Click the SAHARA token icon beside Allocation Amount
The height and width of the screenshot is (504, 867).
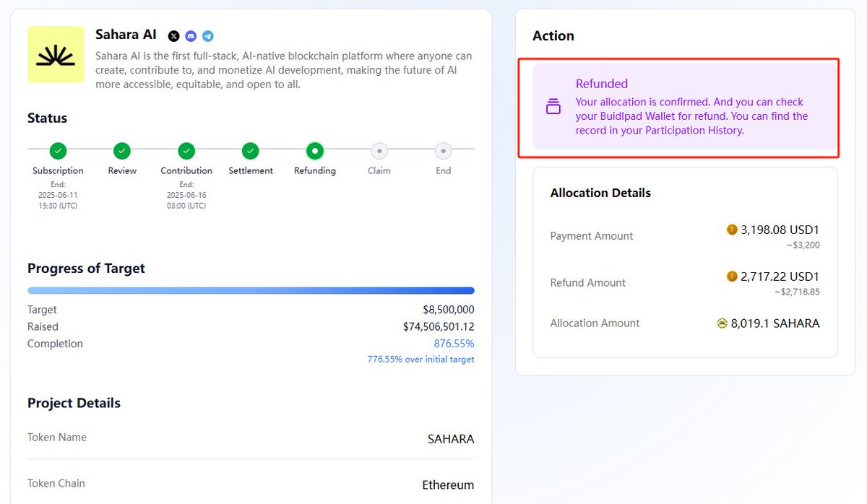coord(722,323)
